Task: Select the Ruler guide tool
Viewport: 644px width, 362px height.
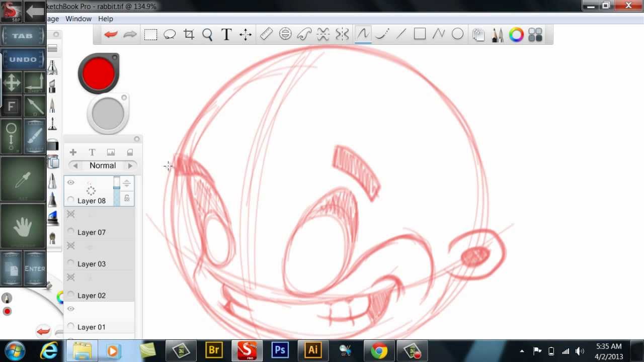Action: point(266,34)
